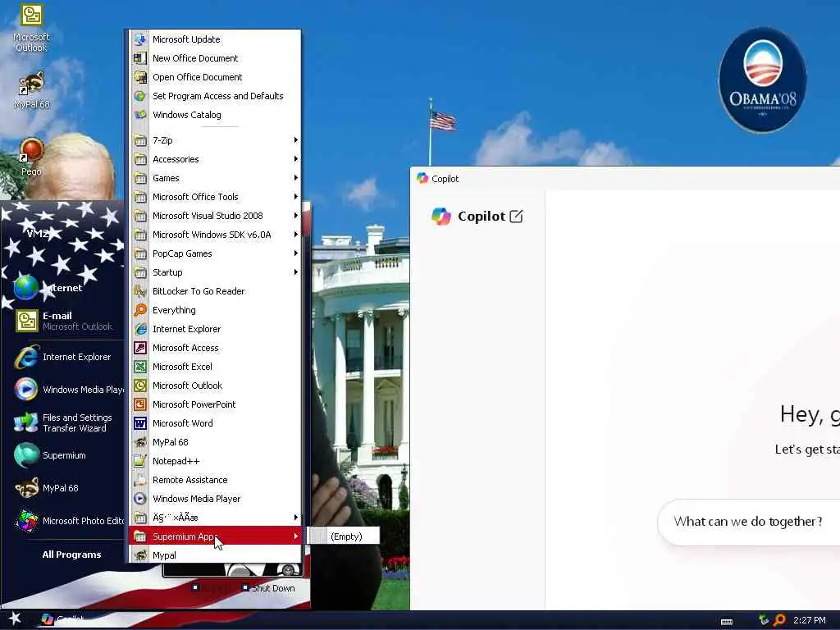The width and height of the screenshot is (840, 630).
Task: Click the Supermium icon in pinned start menu
Action: point(26,455)
